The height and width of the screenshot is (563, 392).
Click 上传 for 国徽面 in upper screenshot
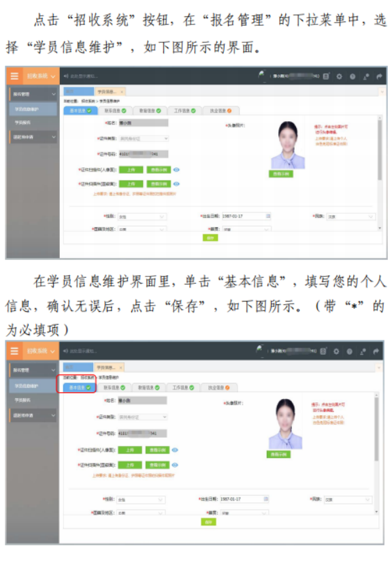[131, 184]
